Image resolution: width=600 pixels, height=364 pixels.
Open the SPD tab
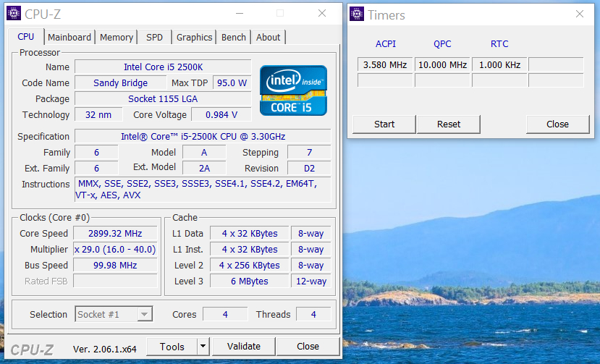coord(154,37)
